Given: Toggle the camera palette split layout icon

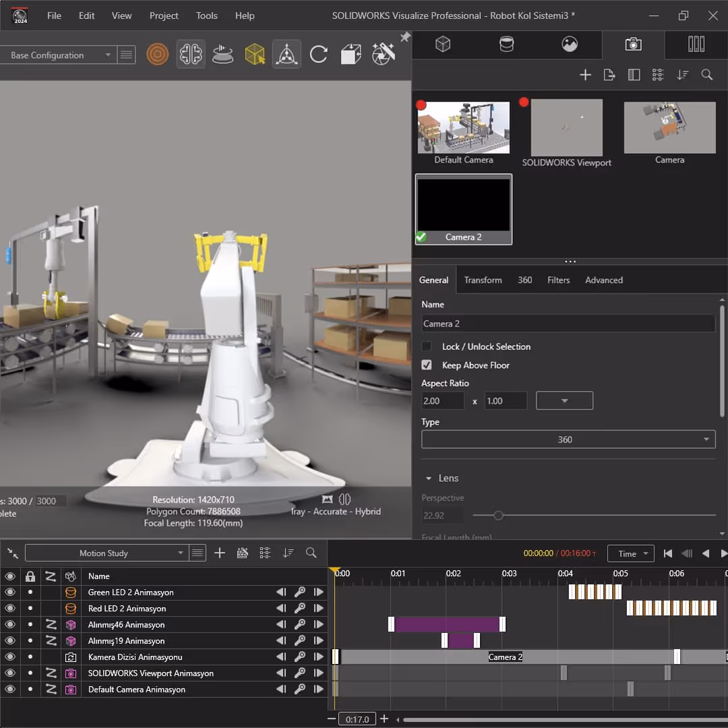Looking at the screenshot, I should 634,75.
